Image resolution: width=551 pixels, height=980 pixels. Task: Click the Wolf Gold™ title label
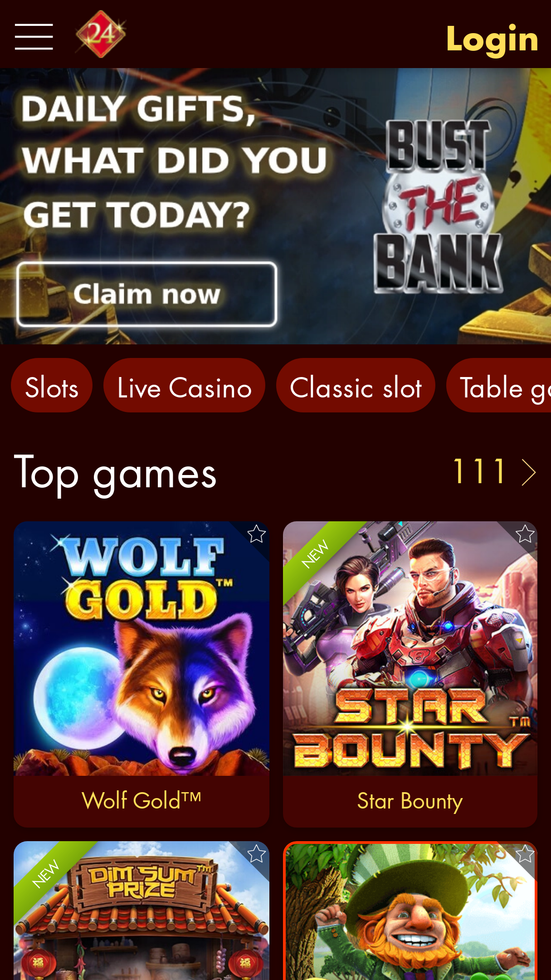pos(141,800)
